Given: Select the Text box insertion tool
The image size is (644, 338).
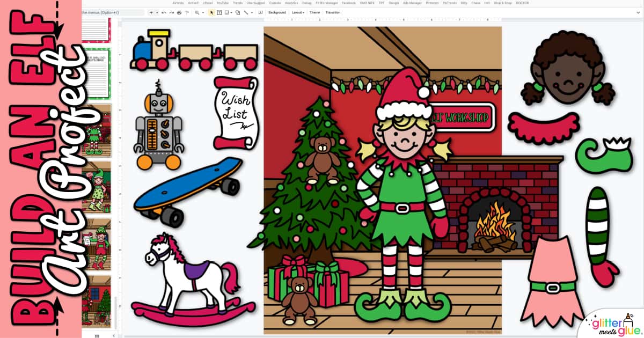Looking at the screenshot, I should pyautogui.click(x=218, y=12).
